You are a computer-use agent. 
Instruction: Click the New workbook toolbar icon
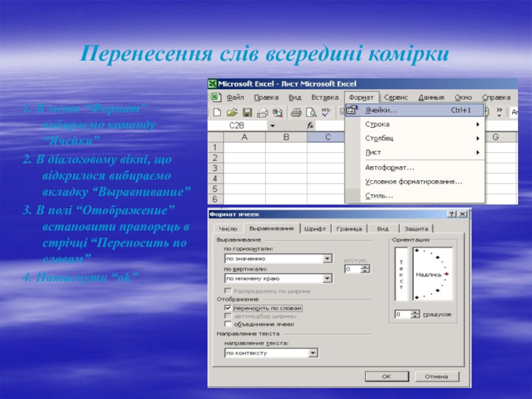(x=216, y=112)
